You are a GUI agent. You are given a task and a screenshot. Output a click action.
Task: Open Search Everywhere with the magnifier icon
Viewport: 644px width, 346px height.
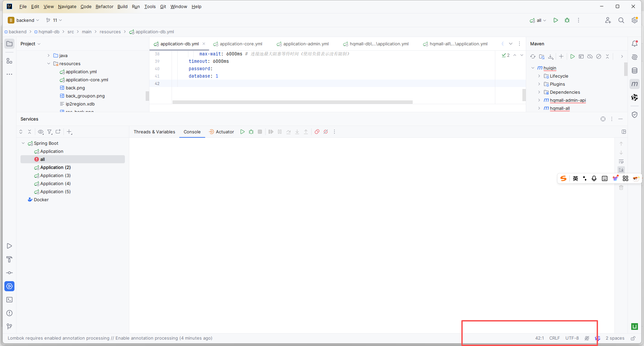pyautogui.click(x=621, y=20)
